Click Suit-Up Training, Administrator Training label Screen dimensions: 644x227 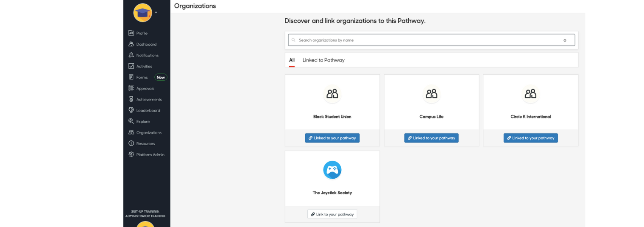tap(145, 214)
